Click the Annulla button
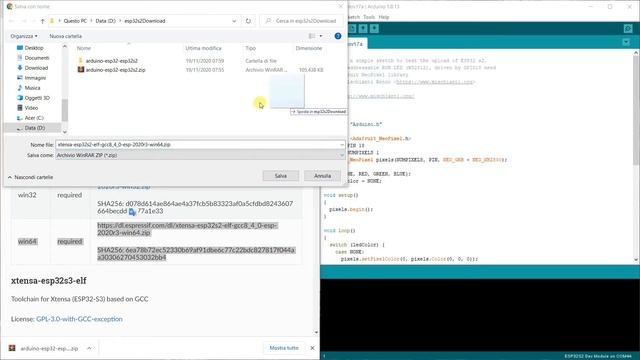 322,176
